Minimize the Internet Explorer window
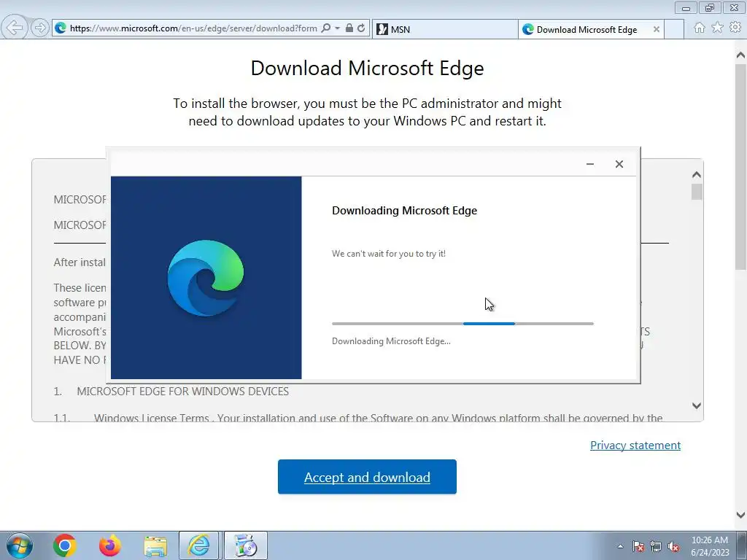747x560 pixels. point(686,8)
